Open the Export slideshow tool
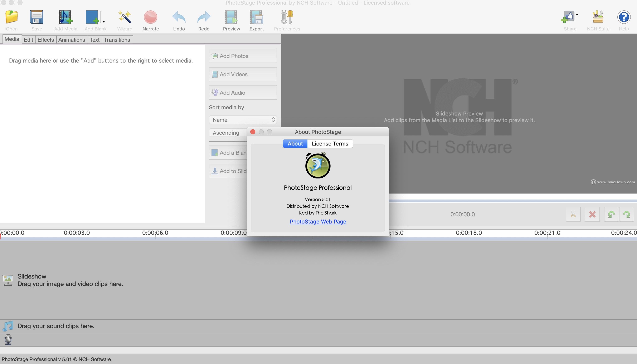 pyautogui.click(x=256, y=17)
